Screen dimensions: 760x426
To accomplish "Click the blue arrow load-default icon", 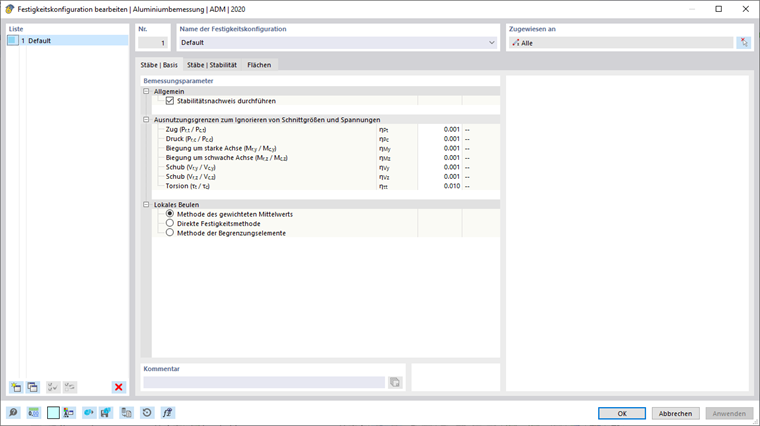I will (88, 412).
